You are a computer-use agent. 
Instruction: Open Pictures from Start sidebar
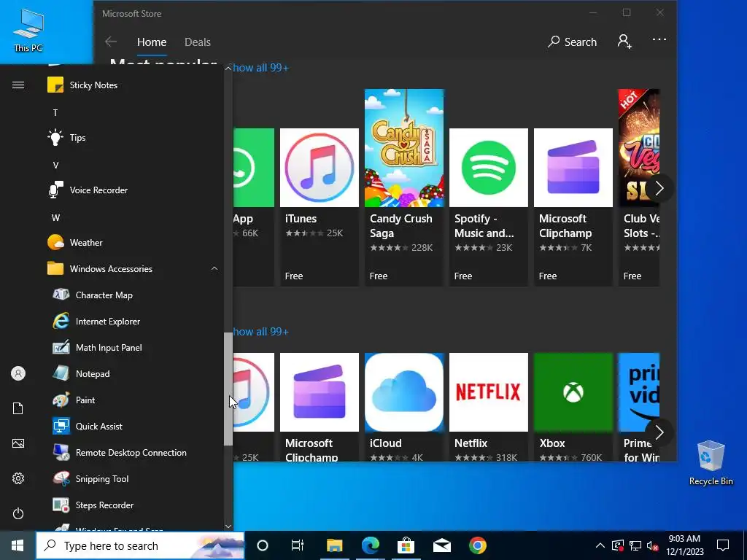tap(18, 443)
